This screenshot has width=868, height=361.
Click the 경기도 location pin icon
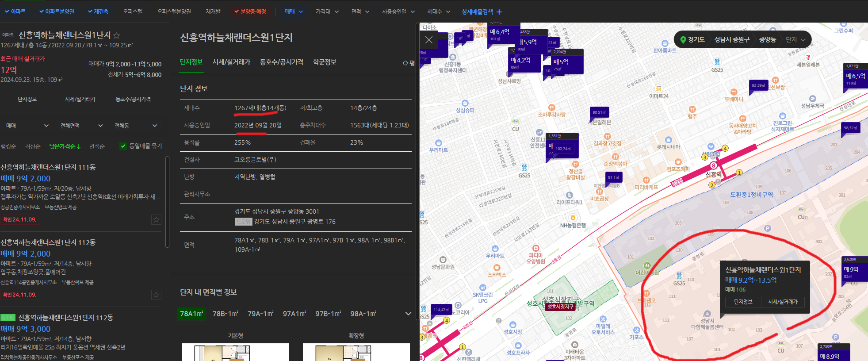coord(683,39)
